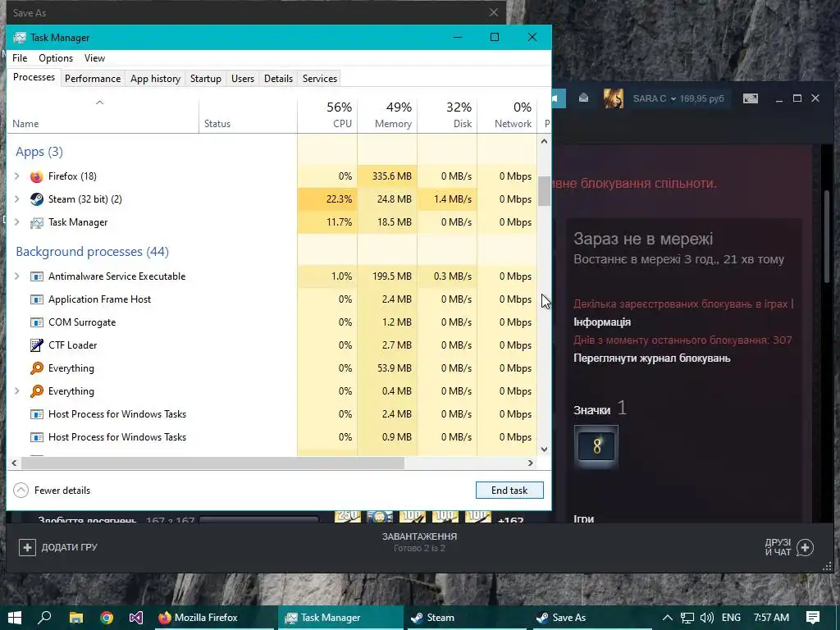The height and width of the screenshot is (630, 840).
Task: Switch to the Users tab
Action: coord(243,79)
